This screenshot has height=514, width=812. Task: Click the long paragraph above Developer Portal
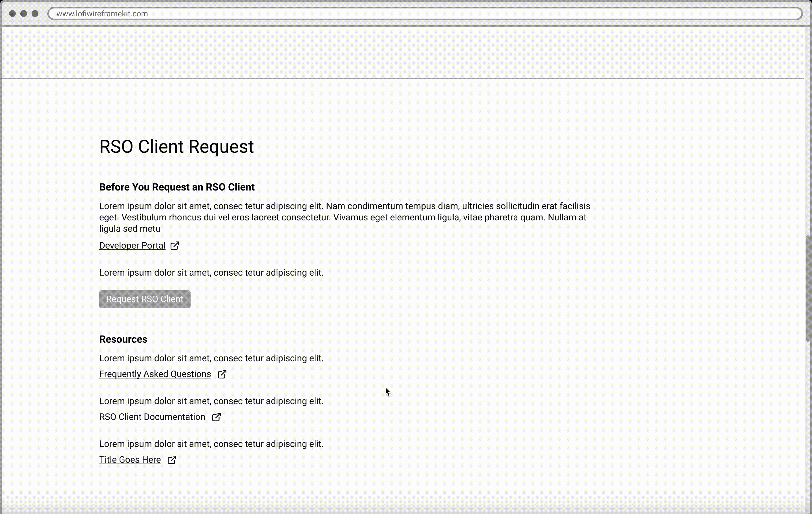pos(344,217)
